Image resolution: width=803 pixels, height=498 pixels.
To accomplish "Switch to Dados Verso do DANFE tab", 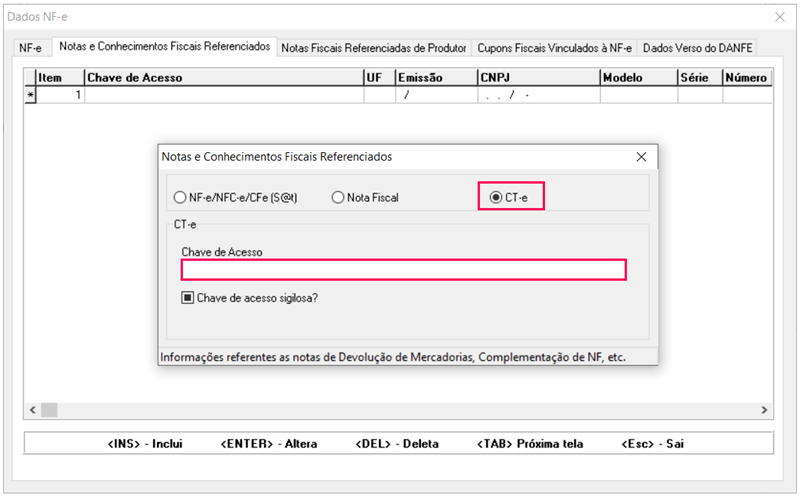I will click(x=698, y=48).
